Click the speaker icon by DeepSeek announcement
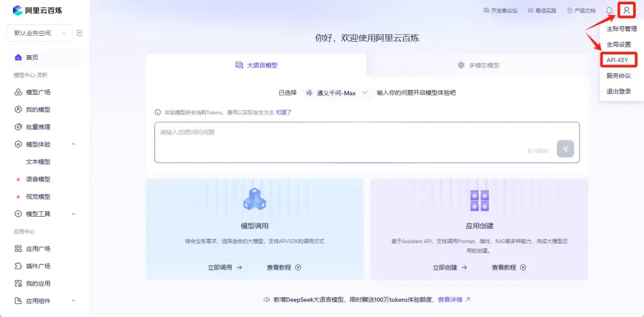The width and height of the screenshot is (644, 317). coord(267,300)
